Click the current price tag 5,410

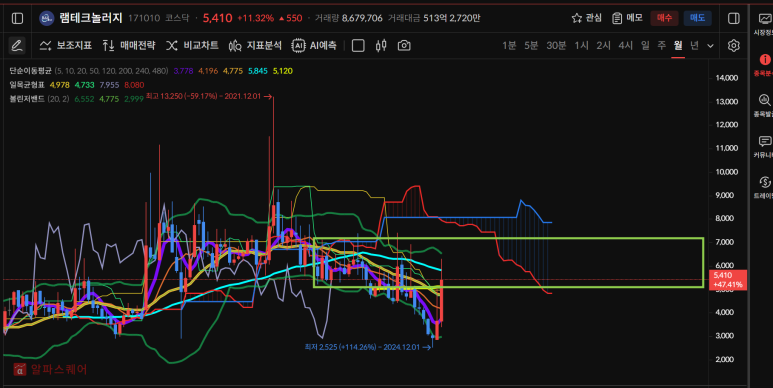click(x=728, y=280)
